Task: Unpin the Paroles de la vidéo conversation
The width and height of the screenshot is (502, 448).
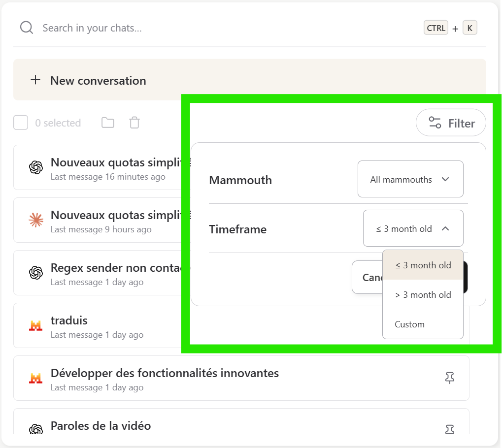Action: click(x=449, y=429)
